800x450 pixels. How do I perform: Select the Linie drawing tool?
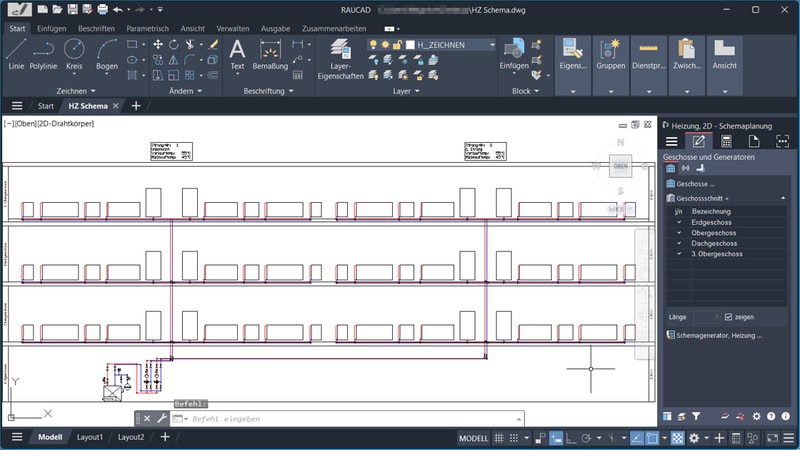[15, 52]
